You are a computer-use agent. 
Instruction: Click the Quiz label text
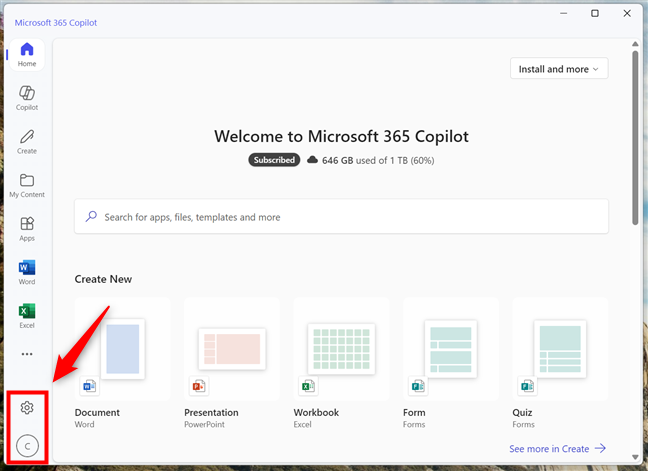point(522,412)
